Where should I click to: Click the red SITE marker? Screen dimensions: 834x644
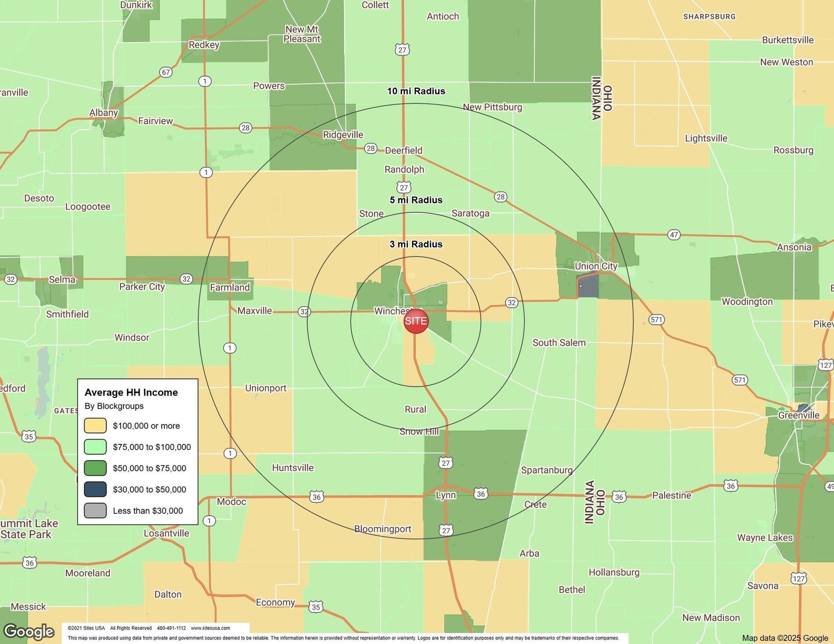[x=416, y=321]
